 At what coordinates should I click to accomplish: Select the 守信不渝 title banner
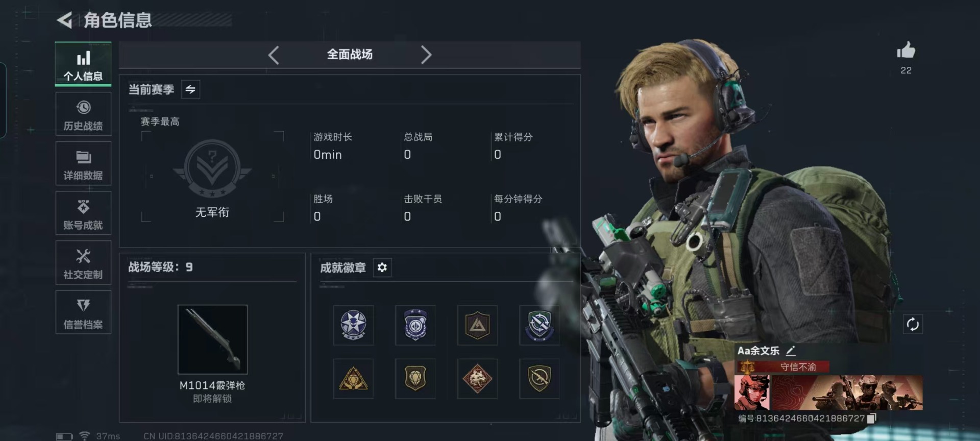coord(782,366)
